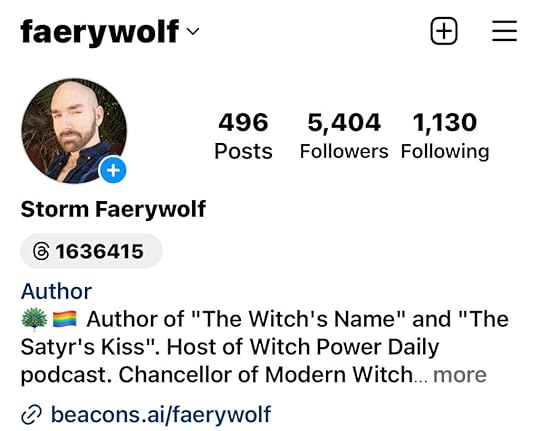
Task: Click the Threads logo icon in badge
Action: [41, 251]
